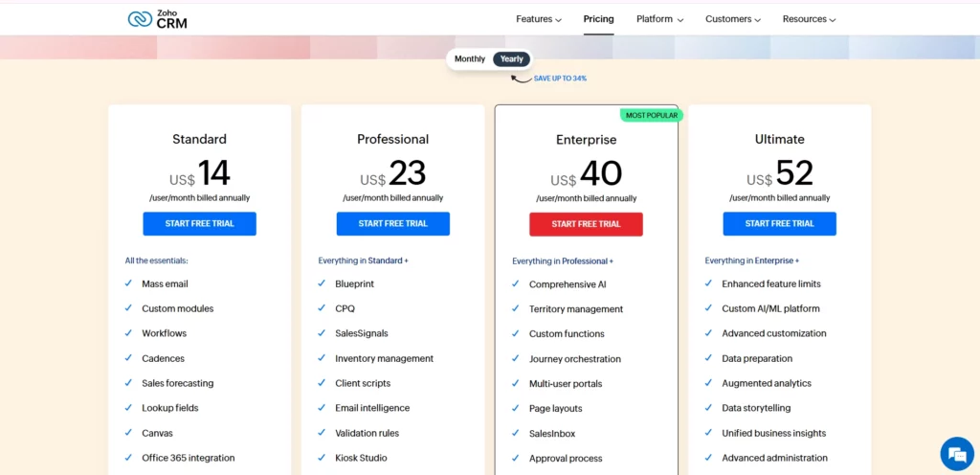The image size is (980, 475).
Task: Select the Advanced customization feature
Action: tap(773, 333)
